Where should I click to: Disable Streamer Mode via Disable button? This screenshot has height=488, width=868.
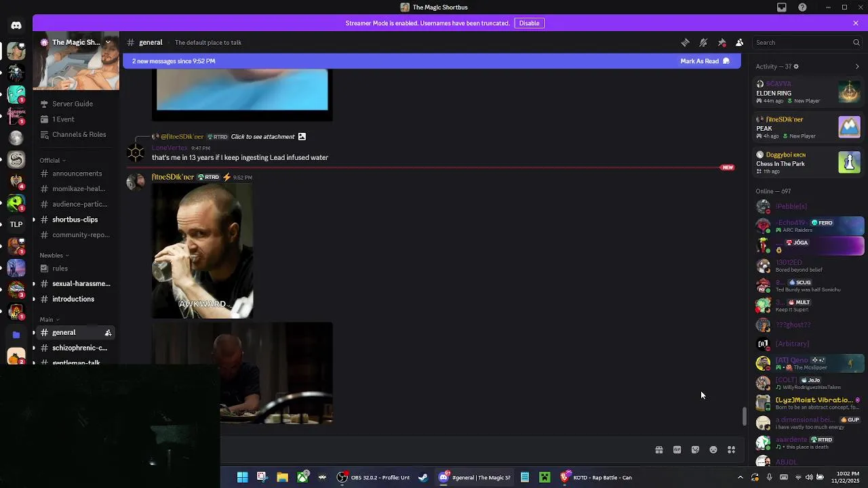(529, 23)
